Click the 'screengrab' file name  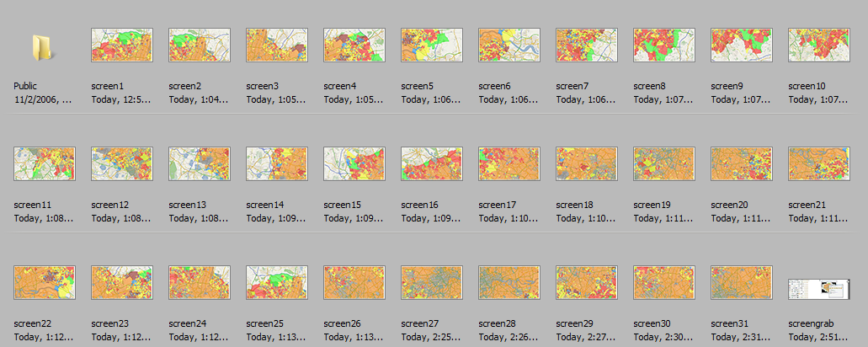click(811, 323)
